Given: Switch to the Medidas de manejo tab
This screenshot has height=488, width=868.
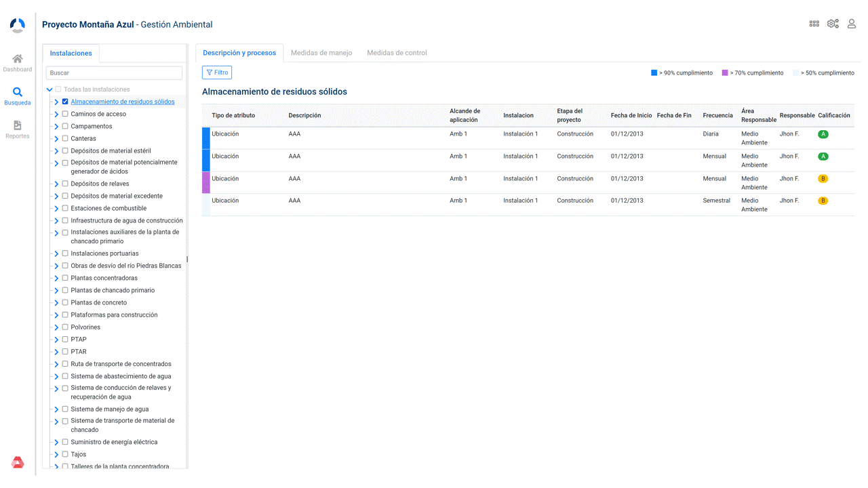Looking at the screenshot, I should 321,53.
